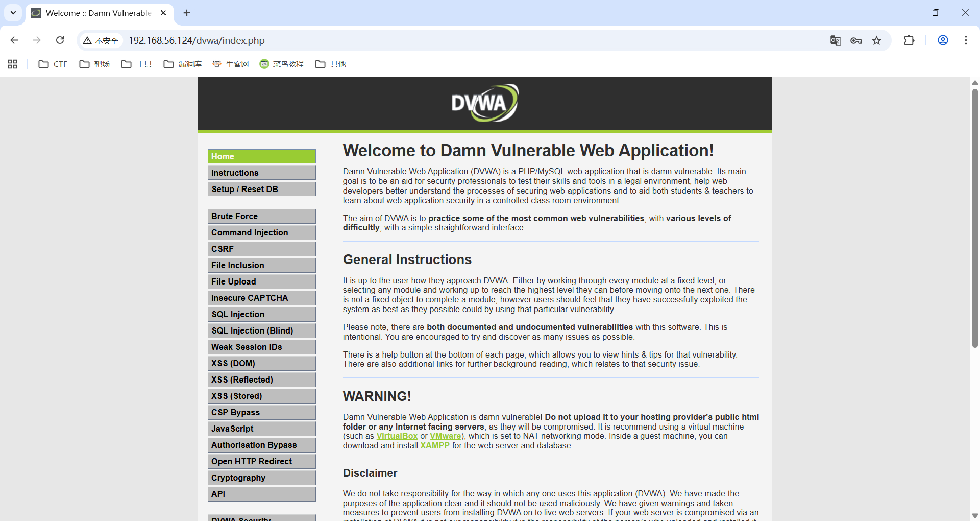Open the File Inclusion module
This screenshot has width=980, height=521.
262,265
